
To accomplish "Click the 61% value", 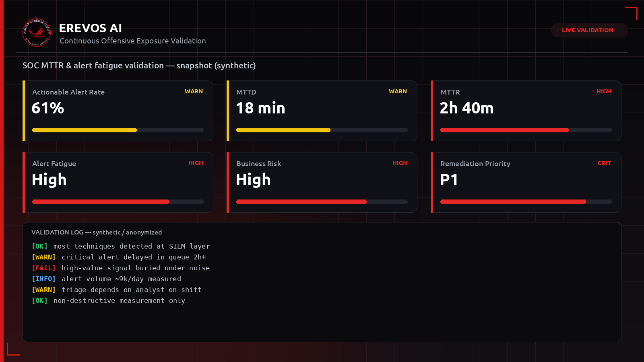I will [48, 108].
